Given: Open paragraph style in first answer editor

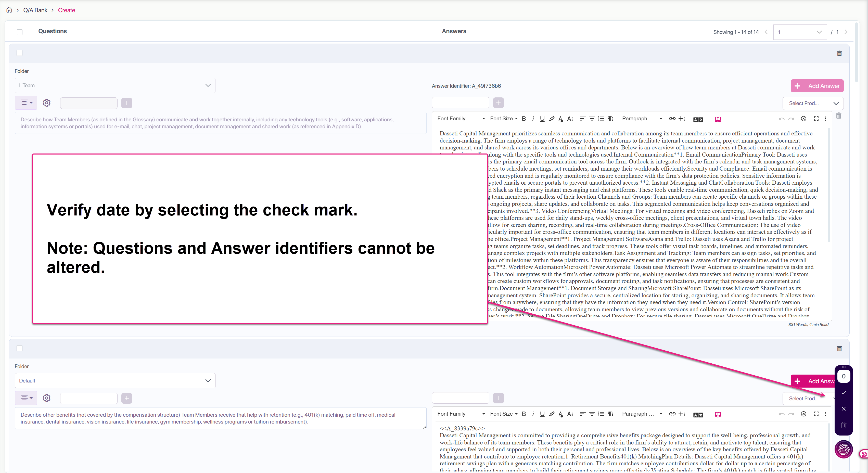Looking at the screenshot, I should pos(610,119).
